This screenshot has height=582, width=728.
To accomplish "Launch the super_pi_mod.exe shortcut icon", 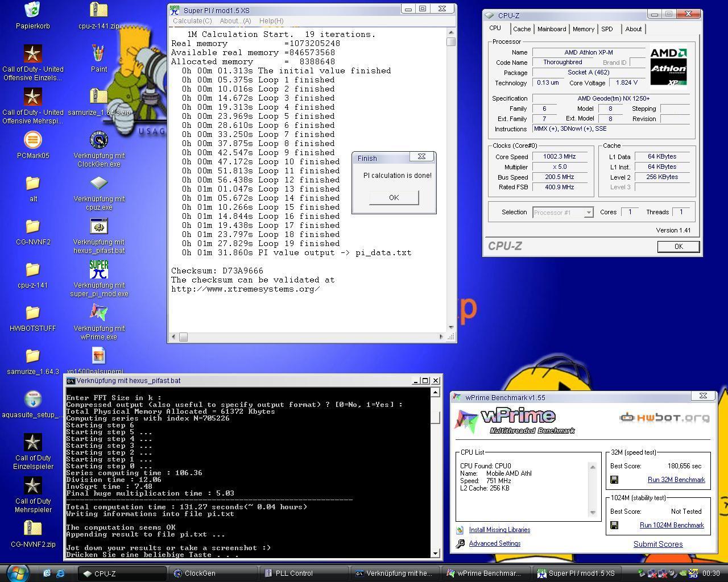I will 99,269.
